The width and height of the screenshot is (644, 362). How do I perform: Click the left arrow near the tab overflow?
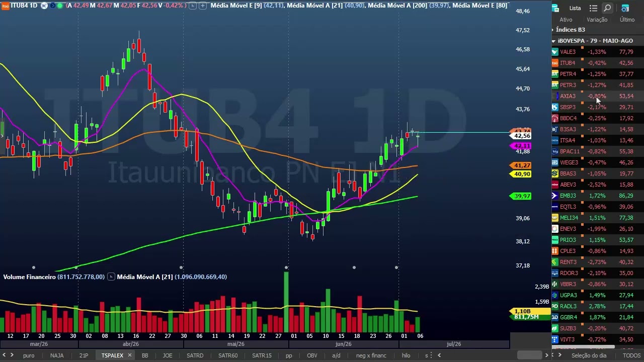(x=439, y=355)
